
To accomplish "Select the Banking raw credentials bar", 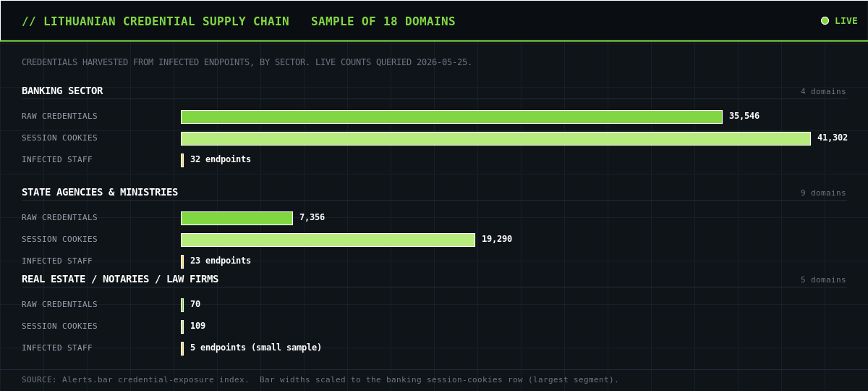I will [x=451, y=117].
